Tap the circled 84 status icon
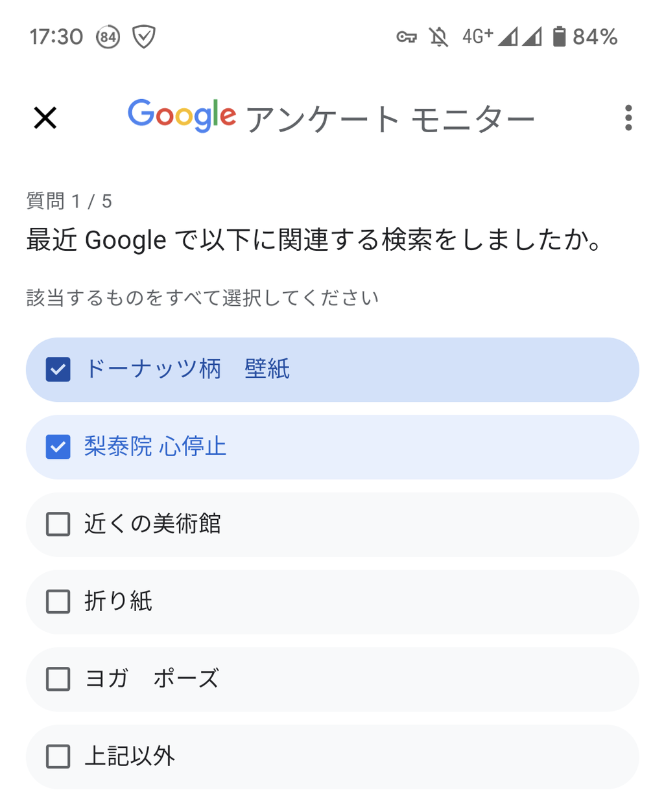Screen dimensions: 664x812 [108, 37]
